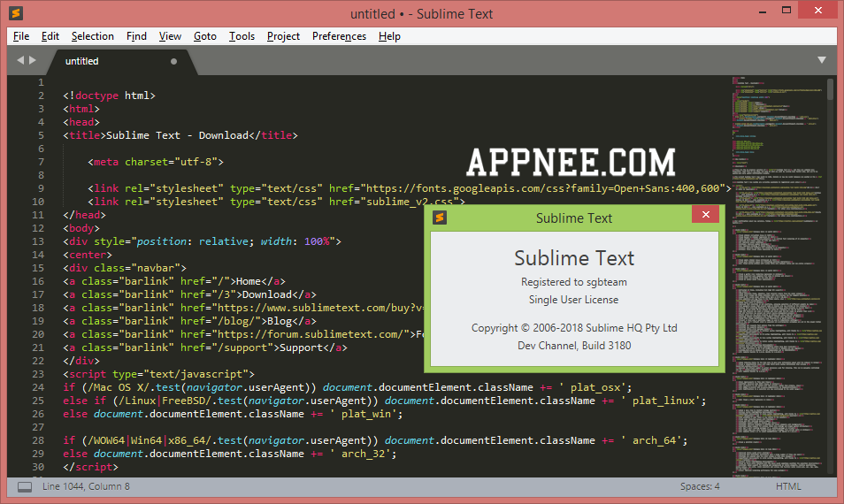The height and width of the screenshot is (504, 844).
Task: Click 'Dev Channel, Build 3180' text
Action: [574, 346]
